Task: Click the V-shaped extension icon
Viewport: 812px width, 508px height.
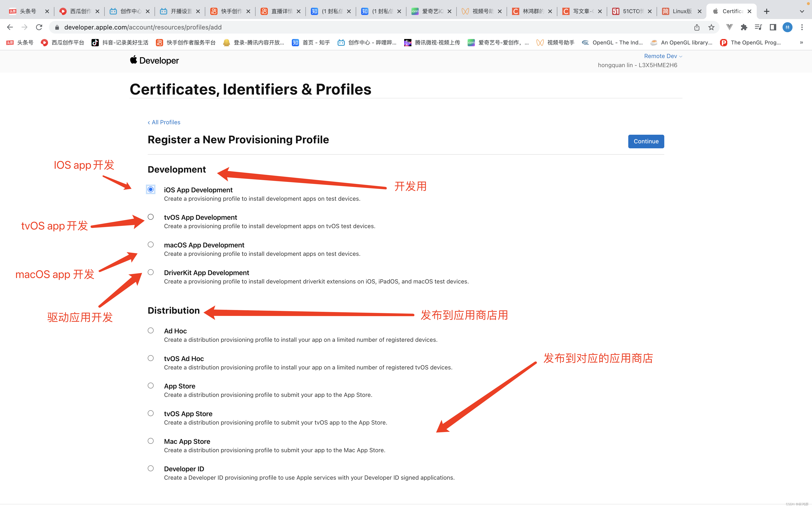Action: (730, 27)
